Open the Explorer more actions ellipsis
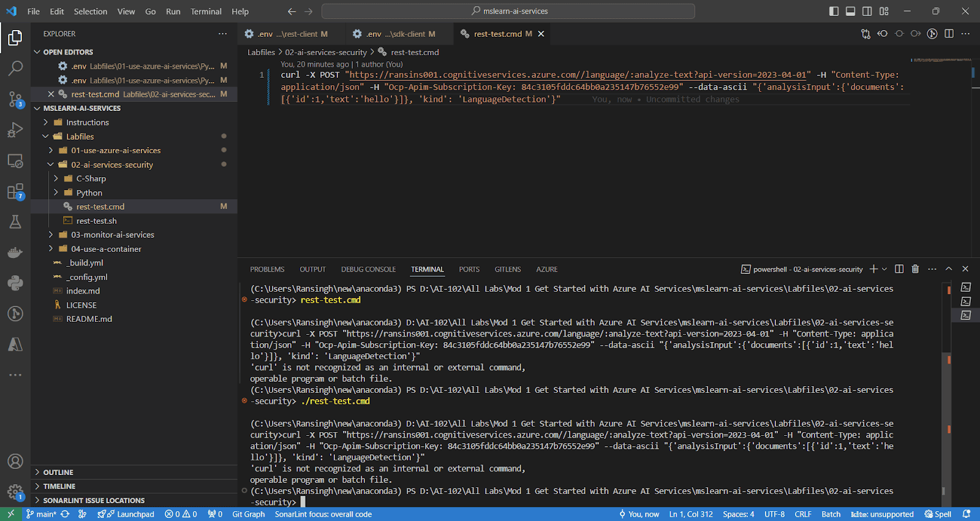The height and width of the screenshot is (521, 980). coord(222,34)
